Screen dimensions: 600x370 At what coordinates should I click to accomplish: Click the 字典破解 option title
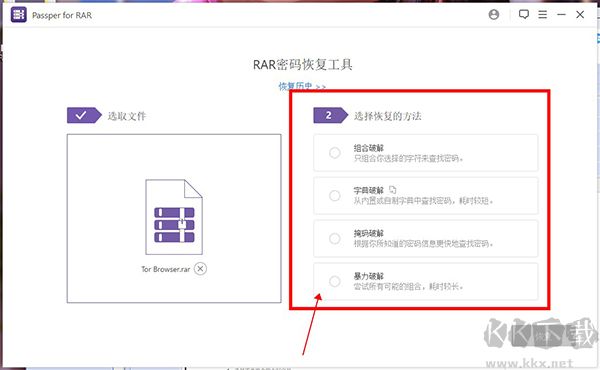pyautogui.click(x=368, y=190)
